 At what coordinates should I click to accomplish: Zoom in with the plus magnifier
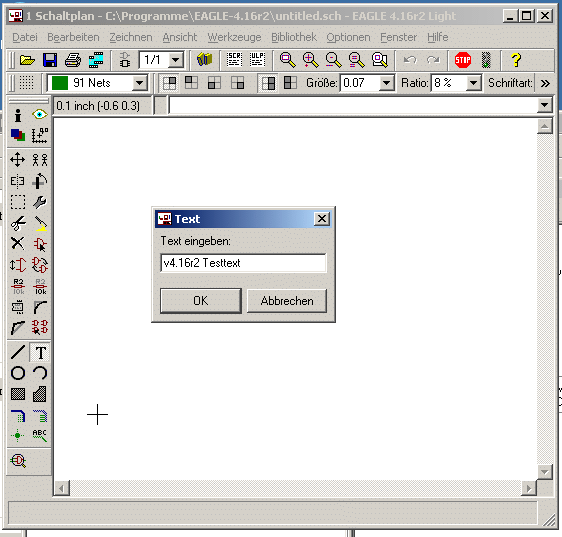click(310, 60)
